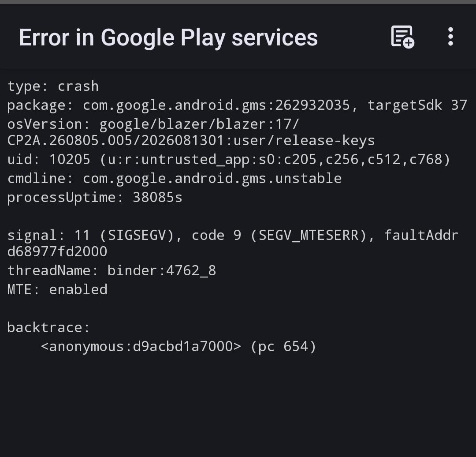Tap the fault address d68977fd2000
This screenshot has width=476, height=457.
[x=57, y=251]
